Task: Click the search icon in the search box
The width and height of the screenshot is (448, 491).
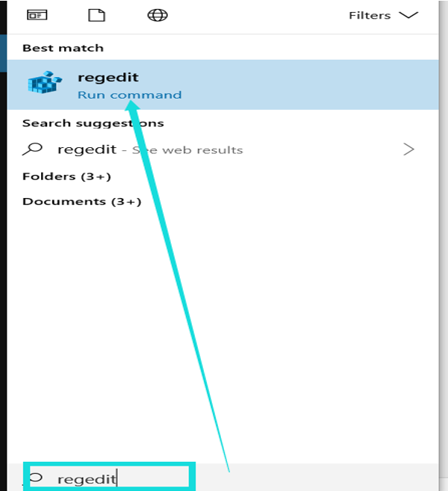Action: pyautogui.click(x=36, y=478)
